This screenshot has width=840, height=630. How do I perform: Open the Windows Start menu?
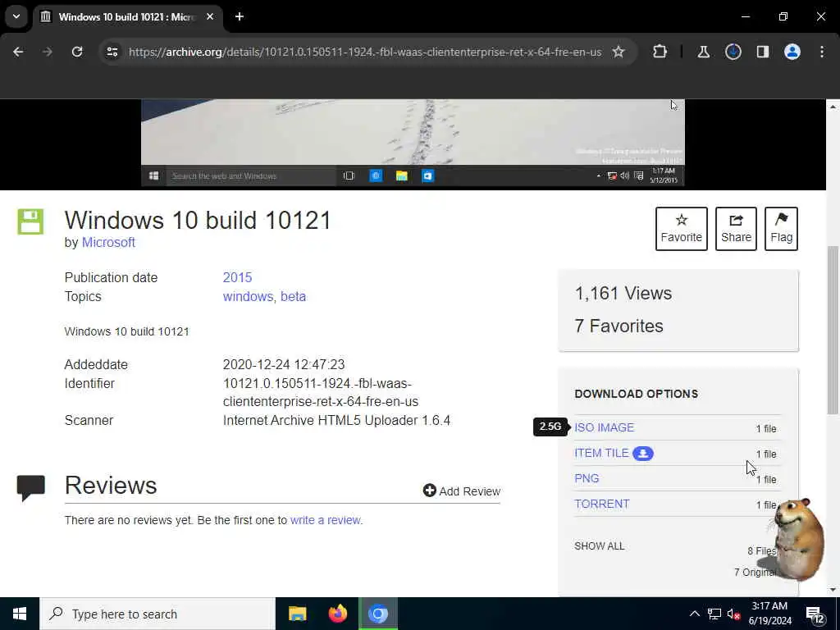pos(20,614)
